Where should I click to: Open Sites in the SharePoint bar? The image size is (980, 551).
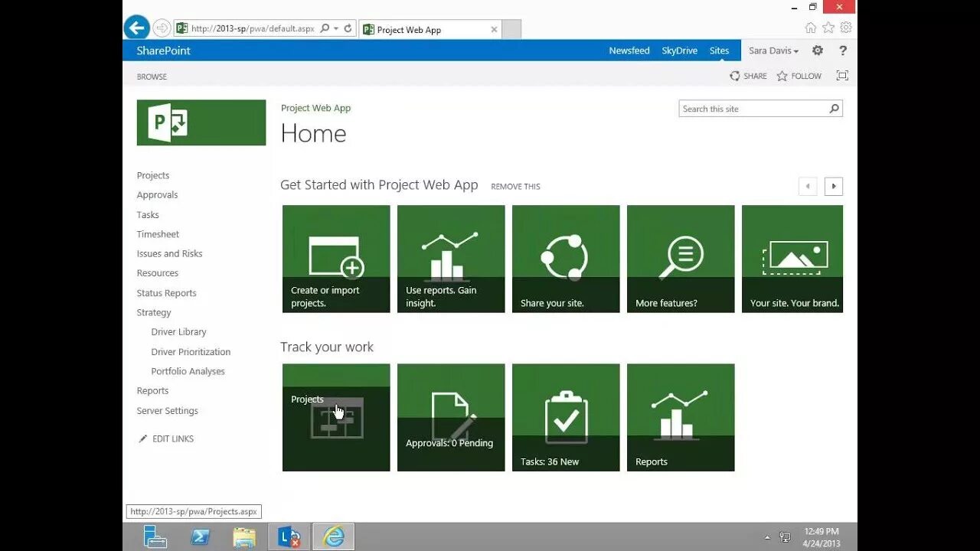coord(719,51)
